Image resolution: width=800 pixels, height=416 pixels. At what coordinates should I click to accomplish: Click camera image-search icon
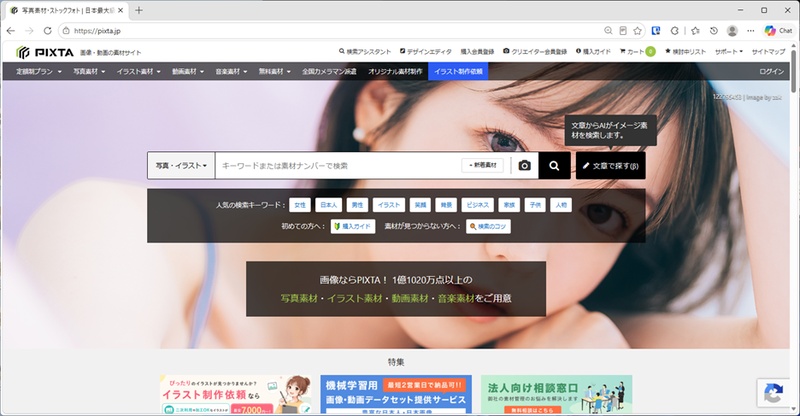524,165
